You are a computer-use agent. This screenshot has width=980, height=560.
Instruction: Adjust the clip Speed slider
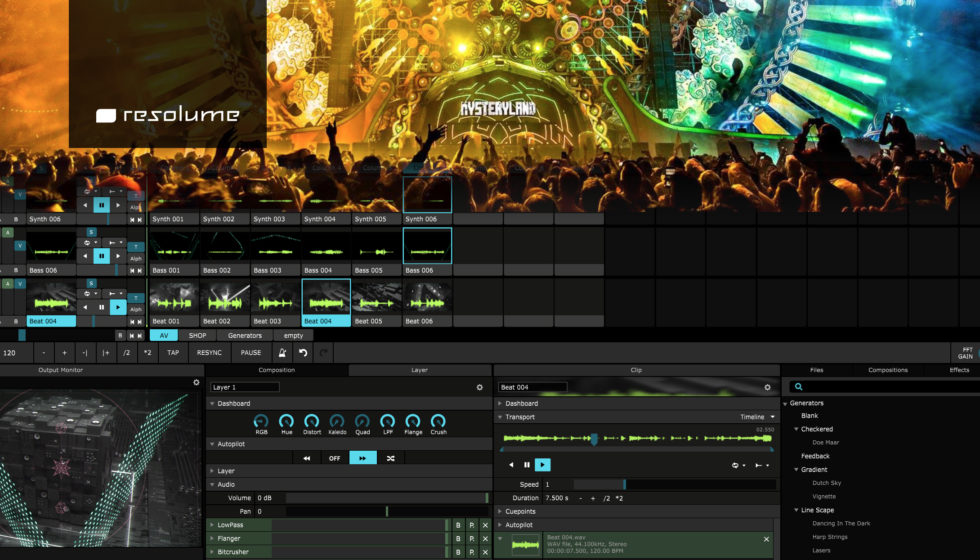(x=675, y=484)
